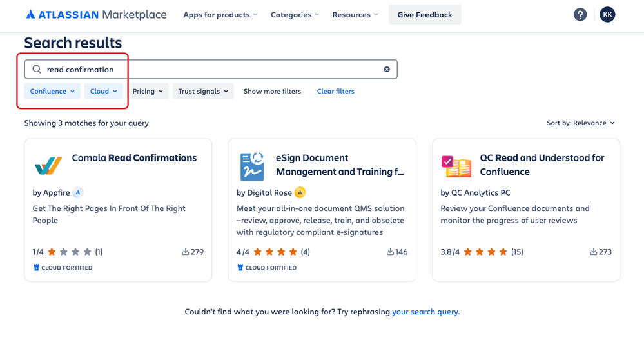Click 'by Appfire' vendor text
This screenshot has height=351, width=644.
pos(52,192)
